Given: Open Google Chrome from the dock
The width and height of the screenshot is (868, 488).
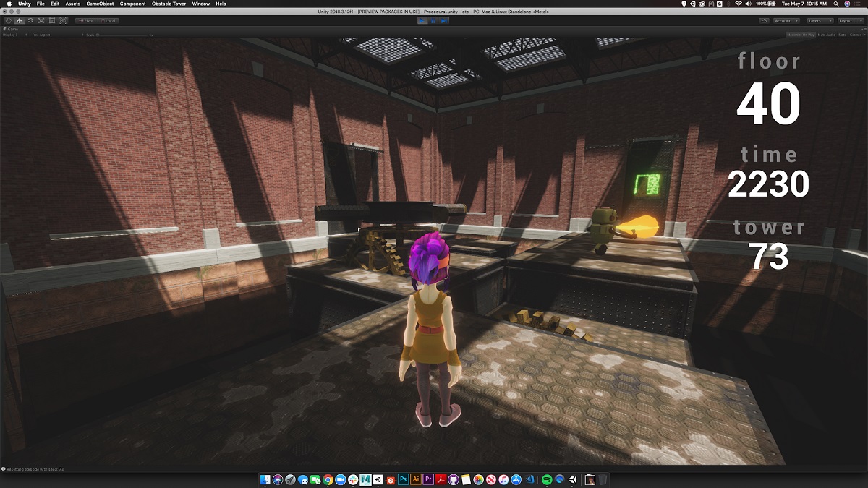Looking at the screenshot, I should (328, 479).
